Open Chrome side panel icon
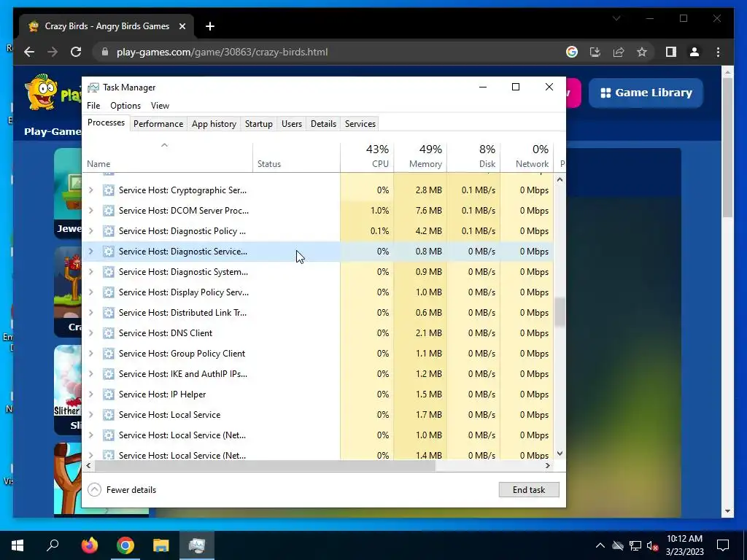Screen dimensions: 747x560 pyautogui.click(x=671, y=52)
